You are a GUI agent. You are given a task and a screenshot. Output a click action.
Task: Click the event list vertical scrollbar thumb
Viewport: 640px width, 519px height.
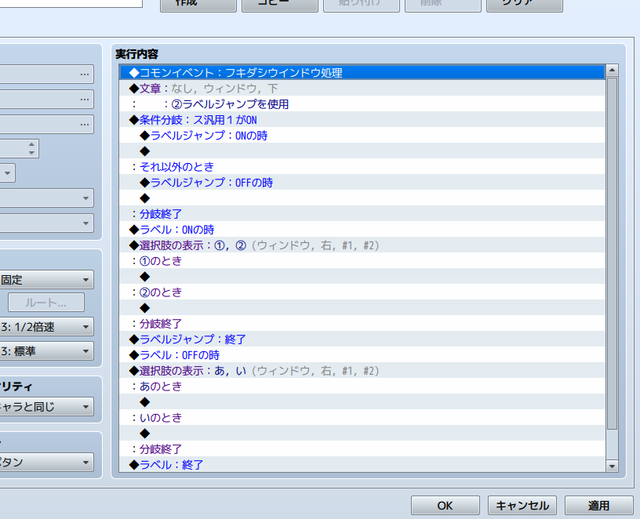pos(611,253)
